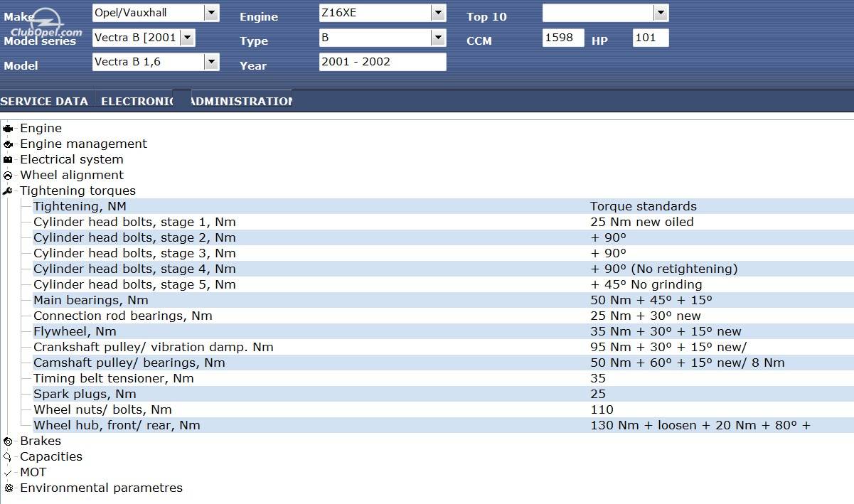Click the '25 Nm + 30º new' value

point(646,316)
